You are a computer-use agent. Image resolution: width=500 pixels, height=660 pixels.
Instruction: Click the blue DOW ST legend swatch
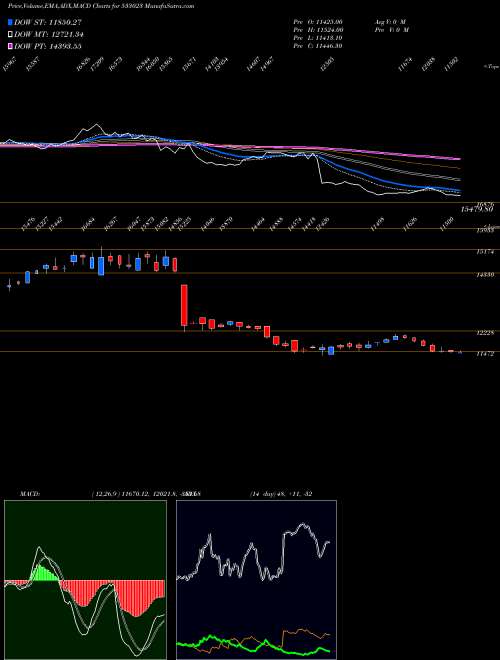coord(11,22)
